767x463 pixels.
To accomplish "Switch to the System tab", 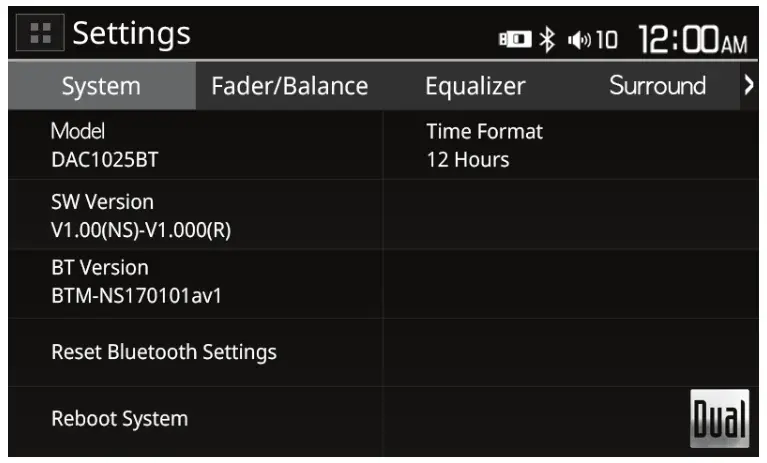I will (x=100, y=86).
